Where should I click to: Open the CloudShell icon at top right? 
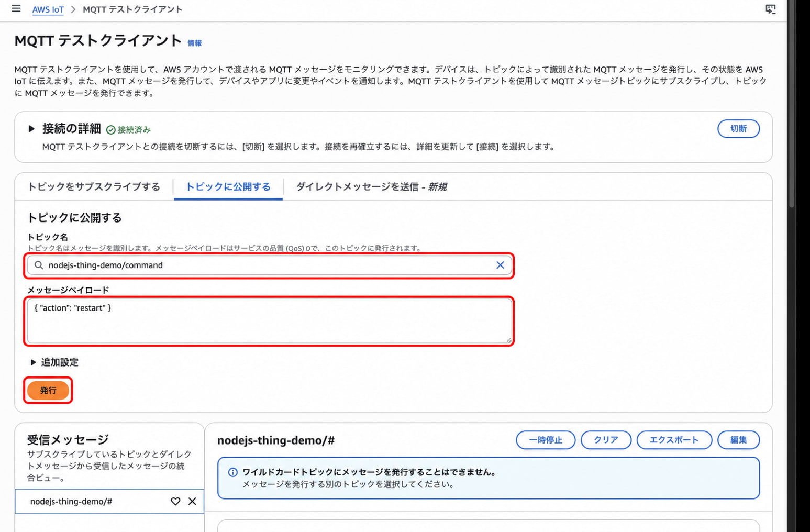coord(770,9)
